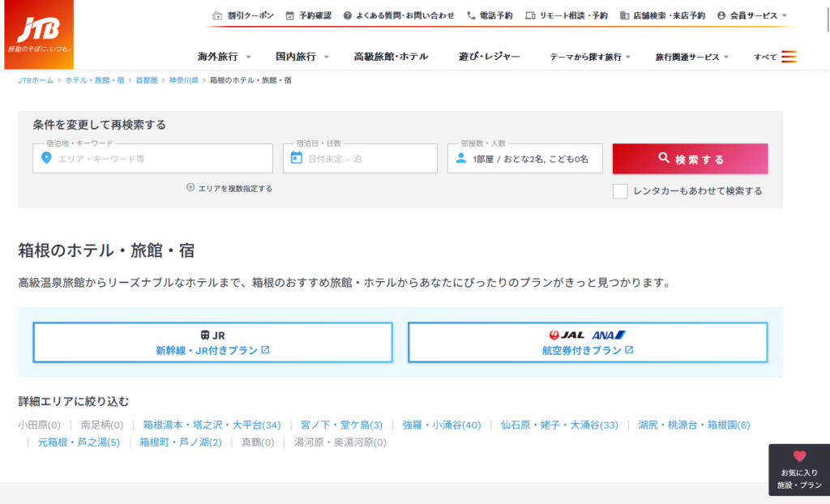Viewport: 830px width, 504px height.
Task: Click the 予約確認 calendar check icon
Action: pyautogui.click(x=290, y=15)
